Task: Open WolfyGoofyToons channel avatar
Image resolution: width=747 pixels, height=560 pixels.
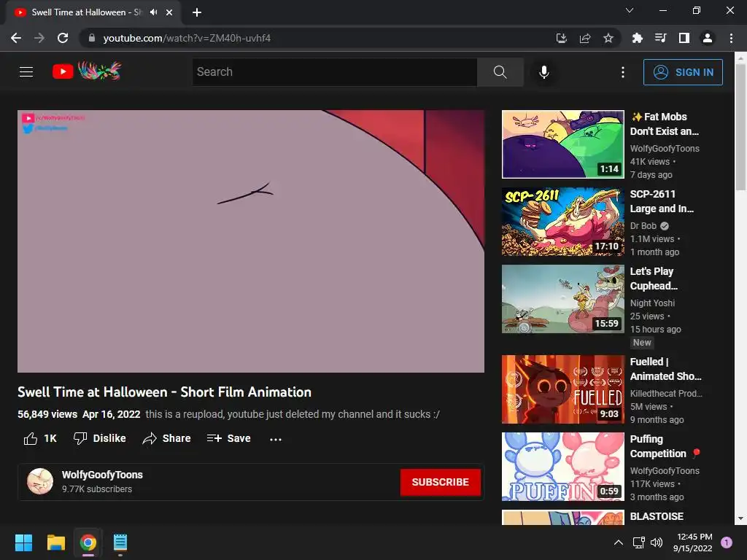Action: pos(40,481)
